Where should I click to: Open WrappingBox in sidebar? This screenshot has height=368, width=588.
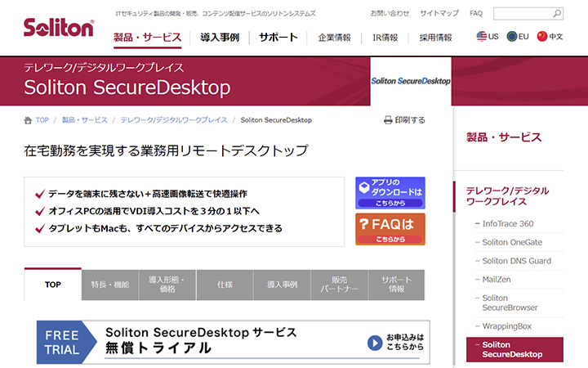coord(506,326)
